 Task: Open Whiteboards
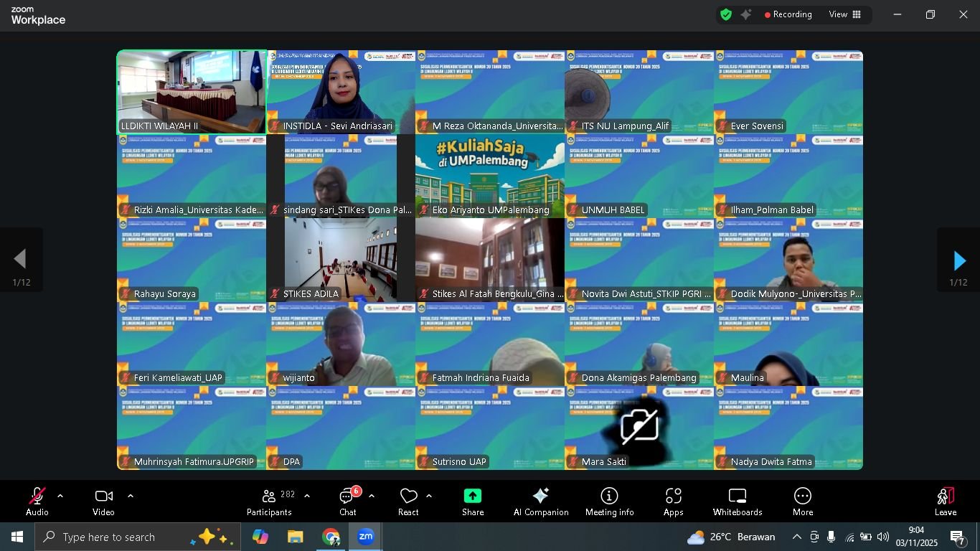738,501
